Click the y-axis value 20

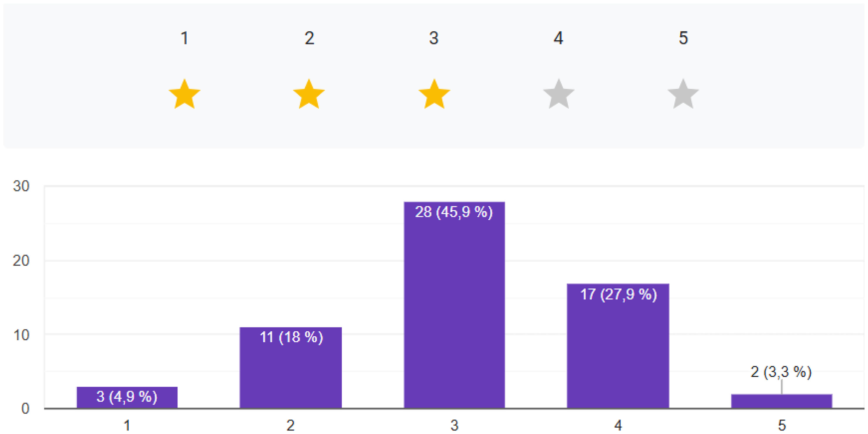pyautogui.click(x=21, y=260)
